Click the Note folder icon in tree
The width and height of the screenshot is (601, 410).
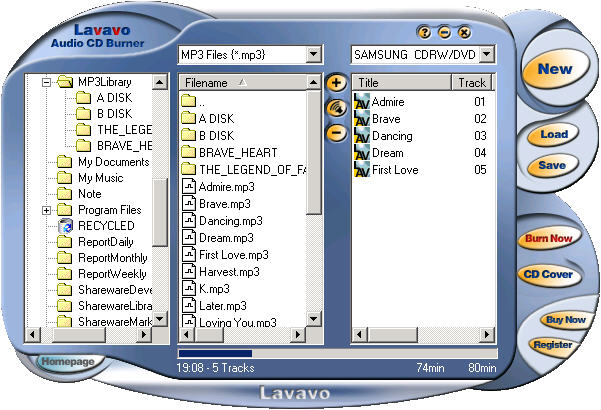click(64, 194)
